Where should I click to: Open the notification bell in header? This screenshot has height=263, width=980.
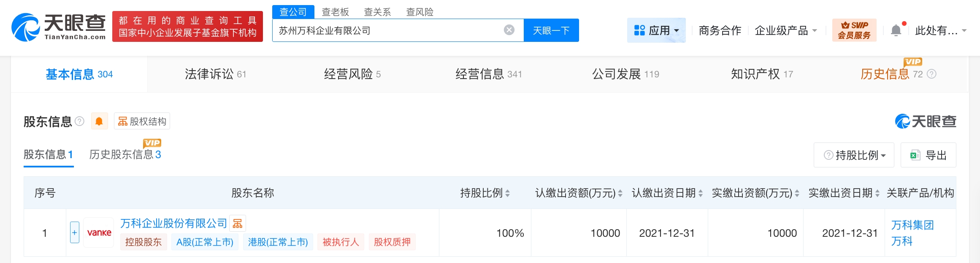click(896, 30)
